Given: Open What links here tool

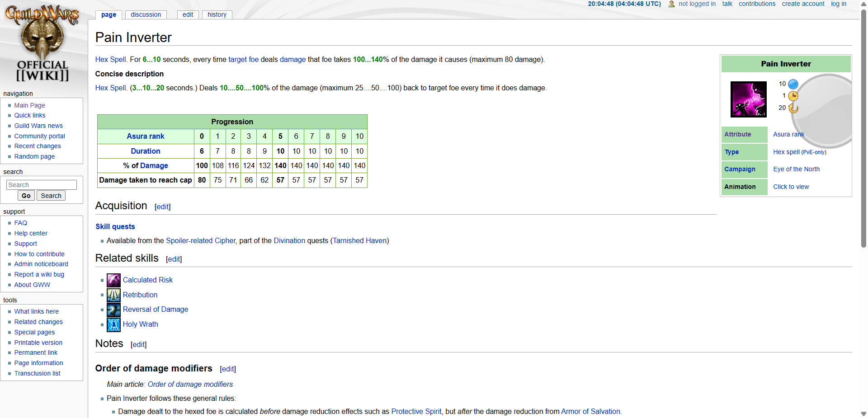Looking at the screenshot, I should tap(36, 311).
